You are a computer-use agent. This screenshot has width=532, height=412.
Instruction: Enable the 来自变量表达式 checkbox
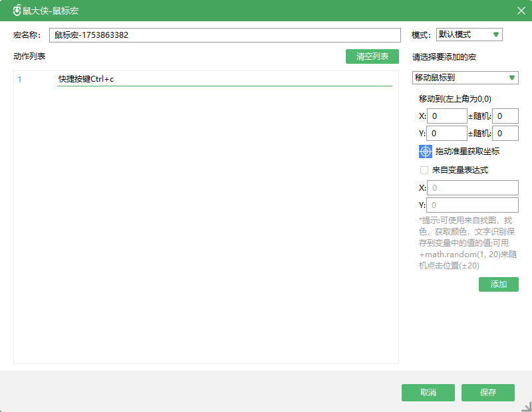(x=424, y=170)
